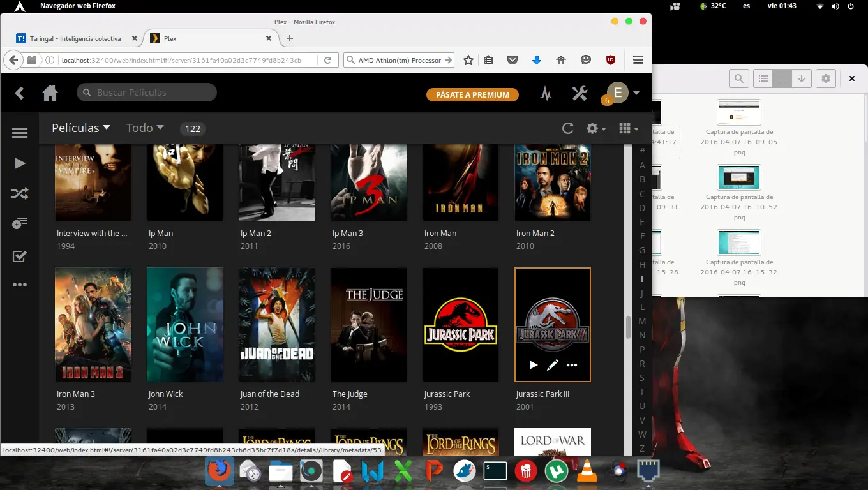Screen dimensions: 868x490
Task: Jump to letter S in alphabet index
Action: [642, 377]
